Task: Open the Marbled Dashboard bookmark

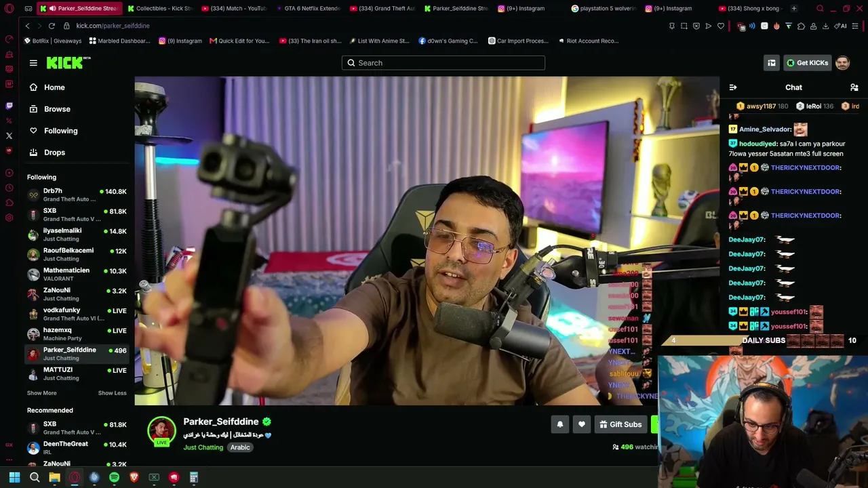Action: [x=121, y=41]
